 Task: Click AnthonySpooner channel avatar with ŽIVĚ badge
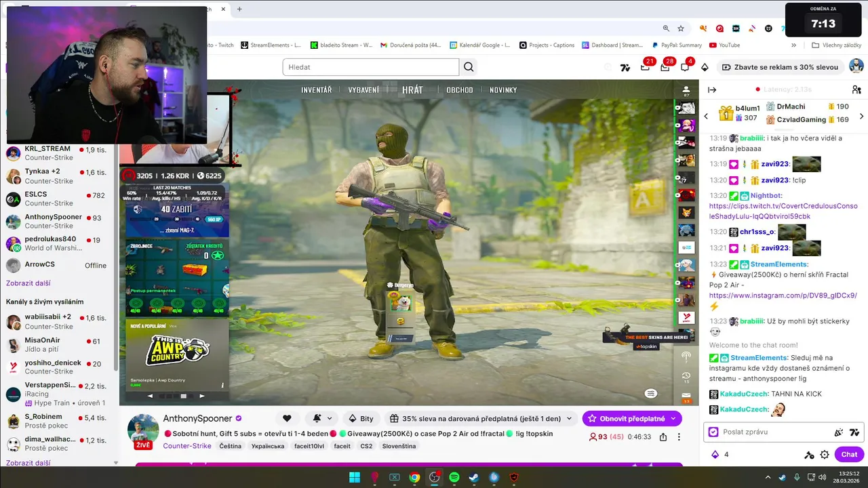coord(143,432)
